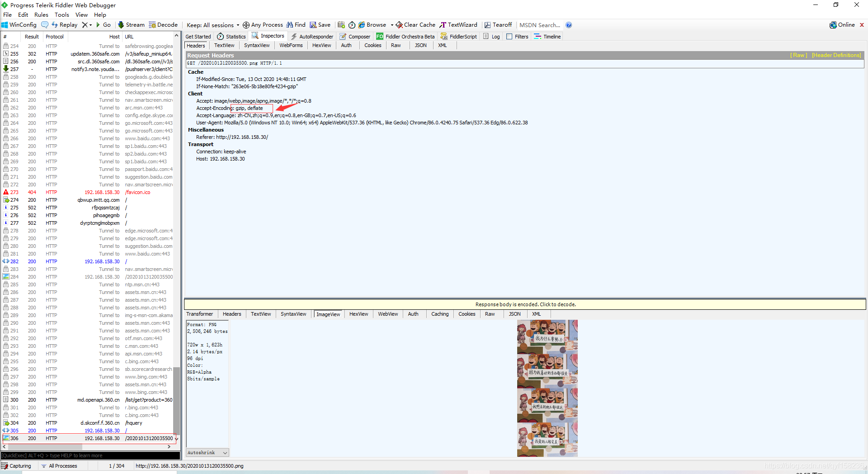The image size is (868, 474).
Task: Open Find sessions binoculars
Action: [x=296, y=25]
